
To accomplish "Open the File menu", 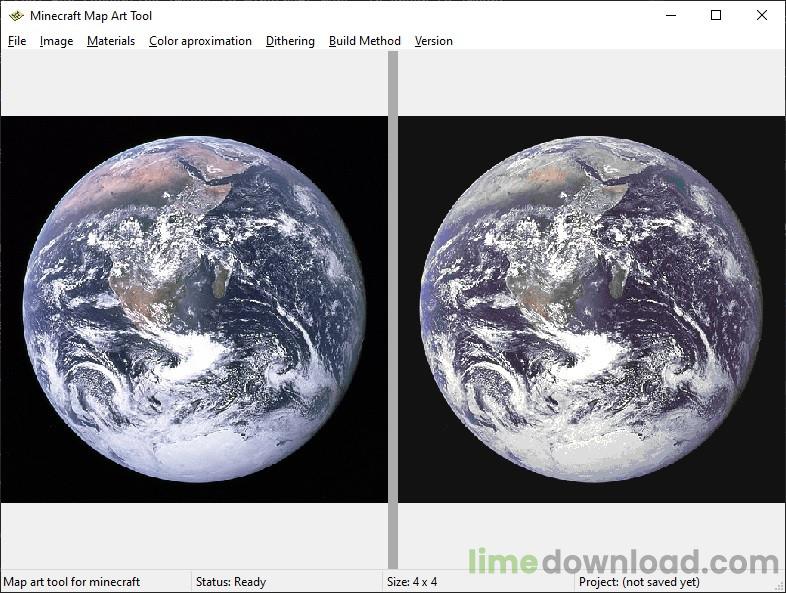I will click(17, 41).
